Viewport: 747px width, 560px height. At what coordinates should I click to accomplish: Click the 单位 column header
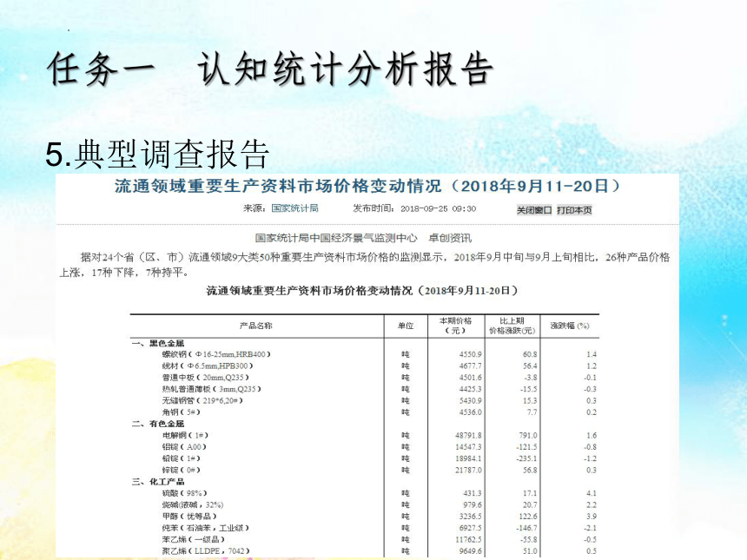406,326
